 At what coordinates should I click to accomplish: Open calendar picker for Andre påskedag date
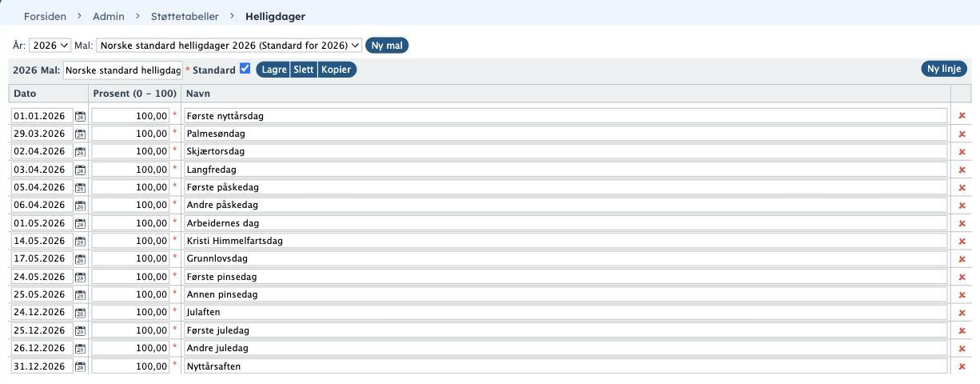pos(80,206)
